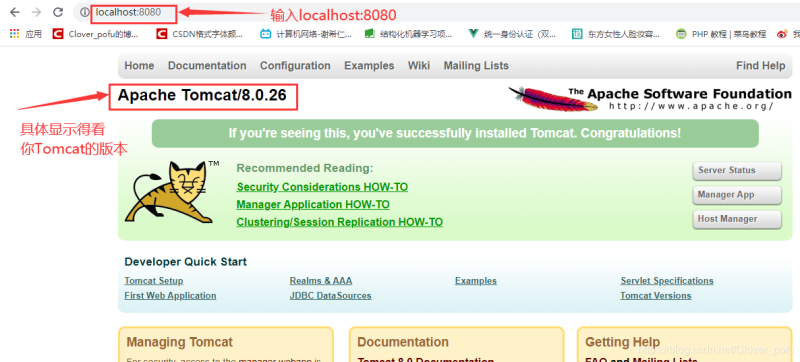Screen dimensions: 800x362
Task: Click the Manager App button
Action: (x=737, y=195)
